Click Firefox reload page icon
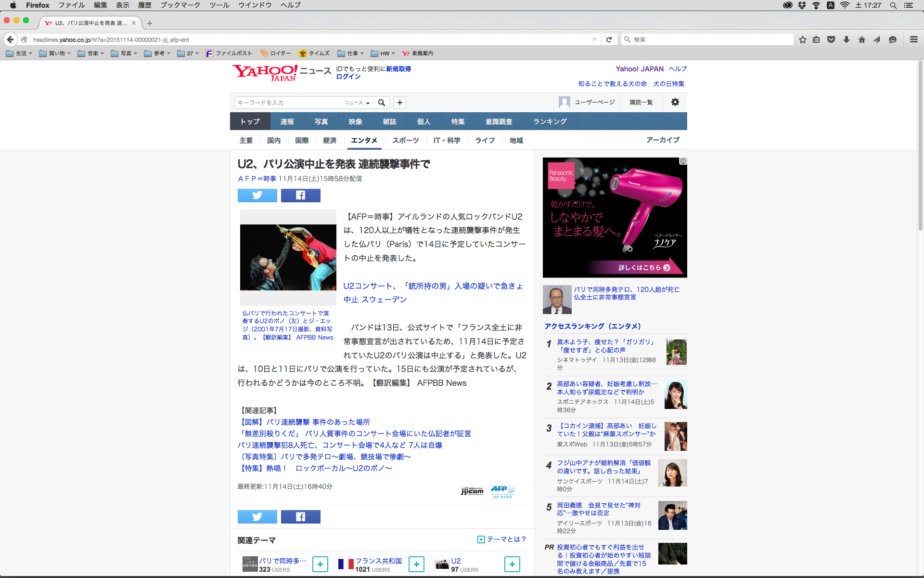Image resolution: width=924 pixels, height=578 pixels. [609, 39]
